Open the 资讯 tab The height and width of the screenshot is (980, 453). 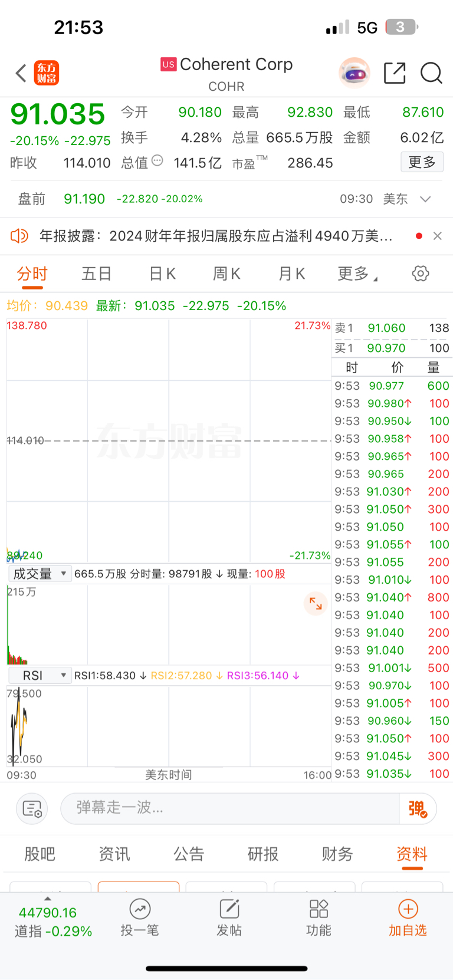pyautogui.click(x=114, y=854)
